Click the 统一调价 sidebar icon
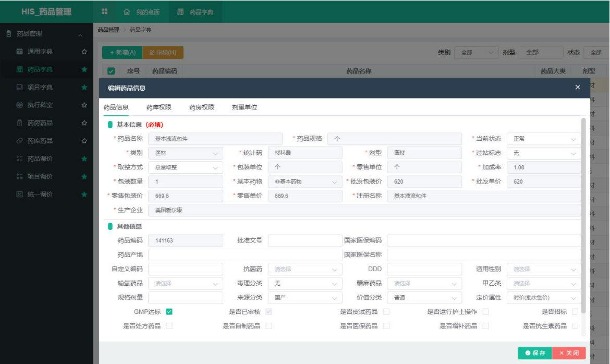The width and height of the screenshot is (610, 364). [x=19, y=195]
